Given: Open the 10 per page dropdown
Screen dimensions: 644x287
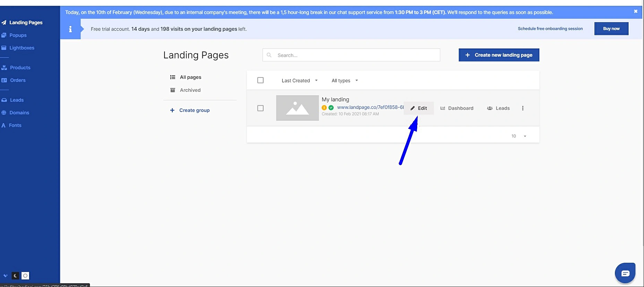Looking at the screenshot, I should tap(519, 136).
